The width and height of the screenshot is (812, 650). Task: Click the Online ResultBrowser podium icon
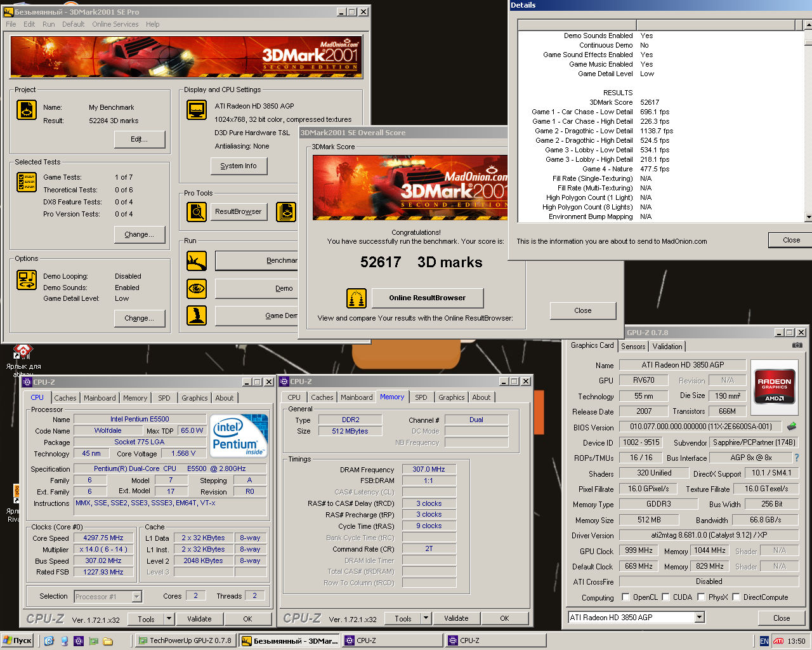pos(357,298)
